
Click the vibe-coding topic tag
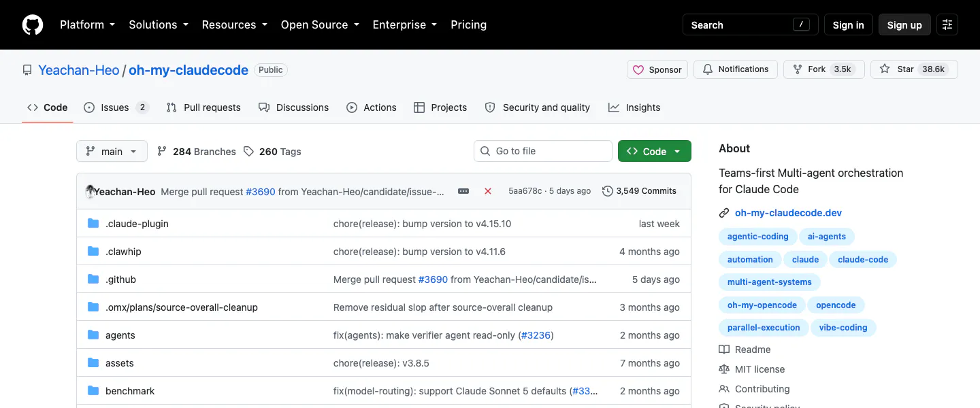(x=843, y=327)
